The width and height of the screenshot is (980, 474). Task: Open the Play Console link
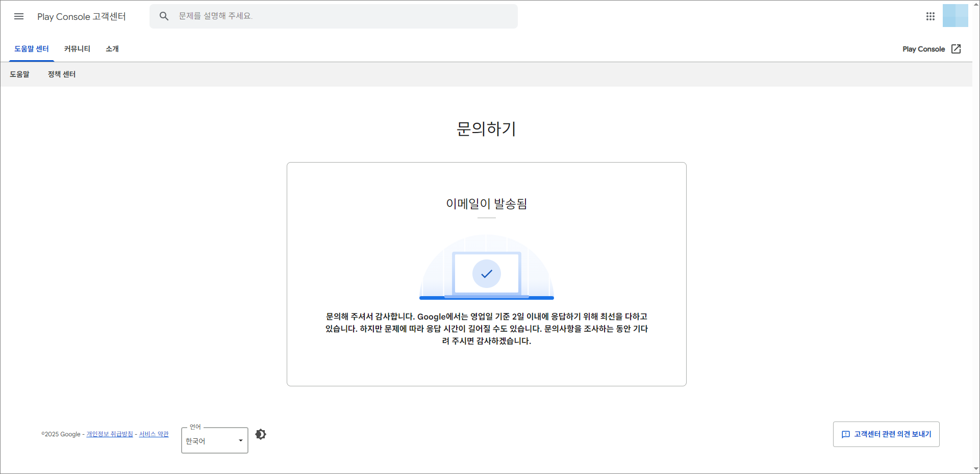(932, 49)
